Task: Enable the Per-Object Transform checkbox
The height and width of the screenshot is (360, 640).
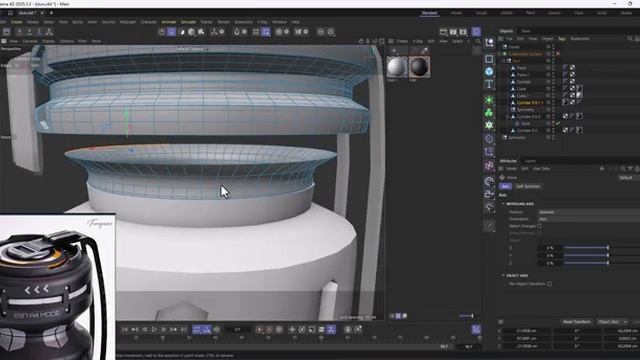Action: click(549, 284)
